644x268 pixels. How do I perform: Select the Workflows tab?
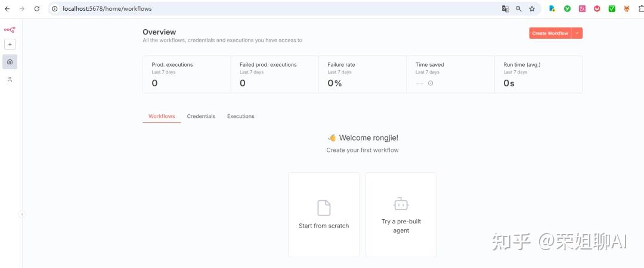tap(162, 116)
